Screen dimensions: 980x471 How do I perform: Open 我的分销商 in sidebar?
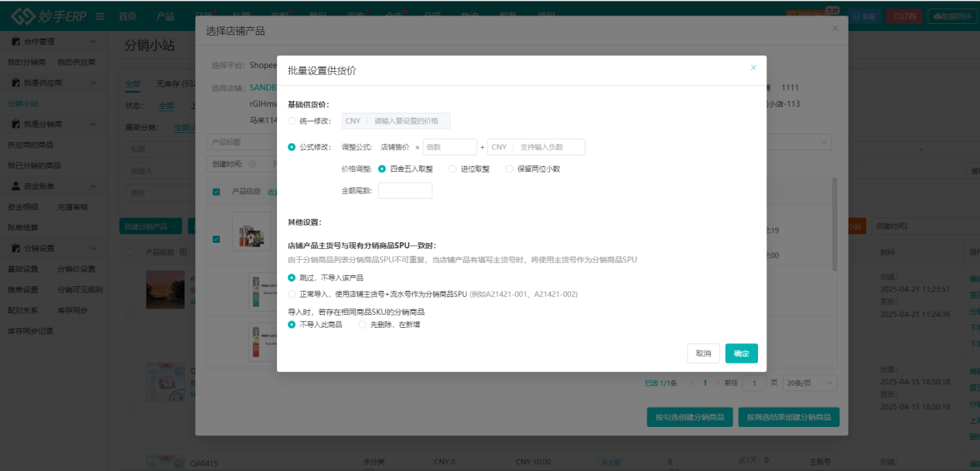[x=27, y=62]
